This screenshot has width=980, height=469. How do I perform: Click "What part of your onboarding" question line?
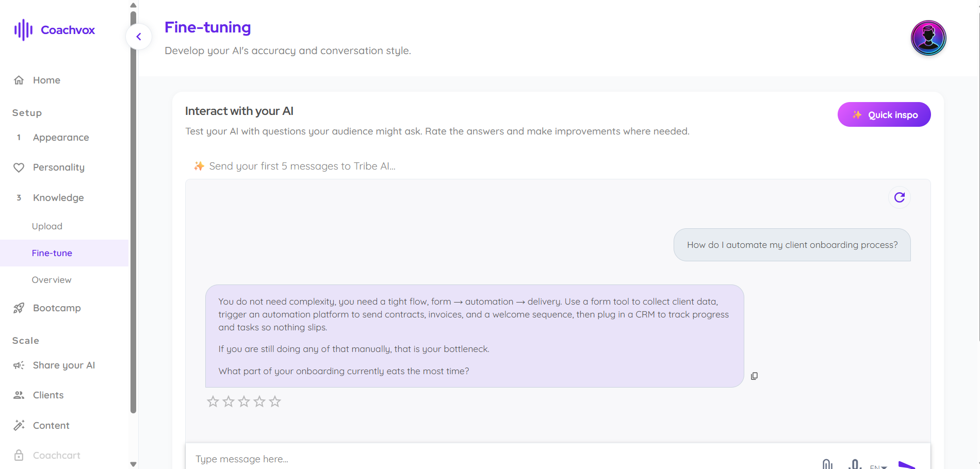click(x=344, y=371)
